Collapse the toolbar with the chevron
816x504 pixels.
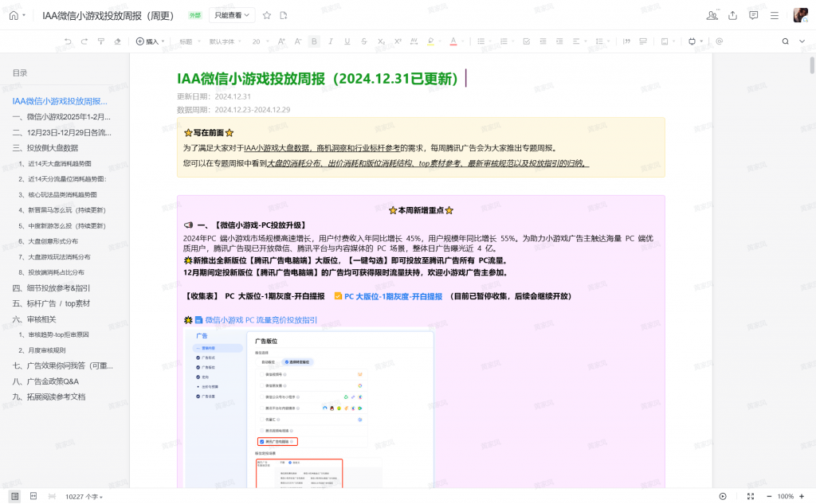click(802, 41)
